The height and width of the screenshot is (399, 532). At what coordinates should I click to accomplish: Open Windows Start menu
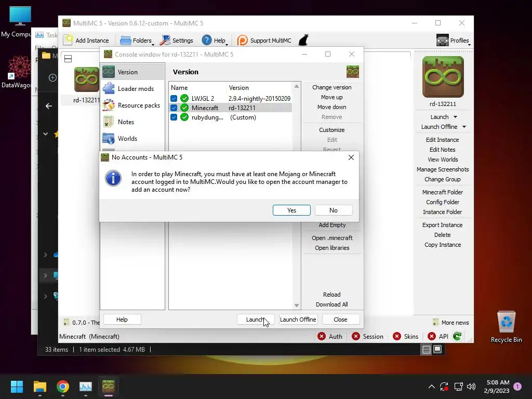coord(17,387)
